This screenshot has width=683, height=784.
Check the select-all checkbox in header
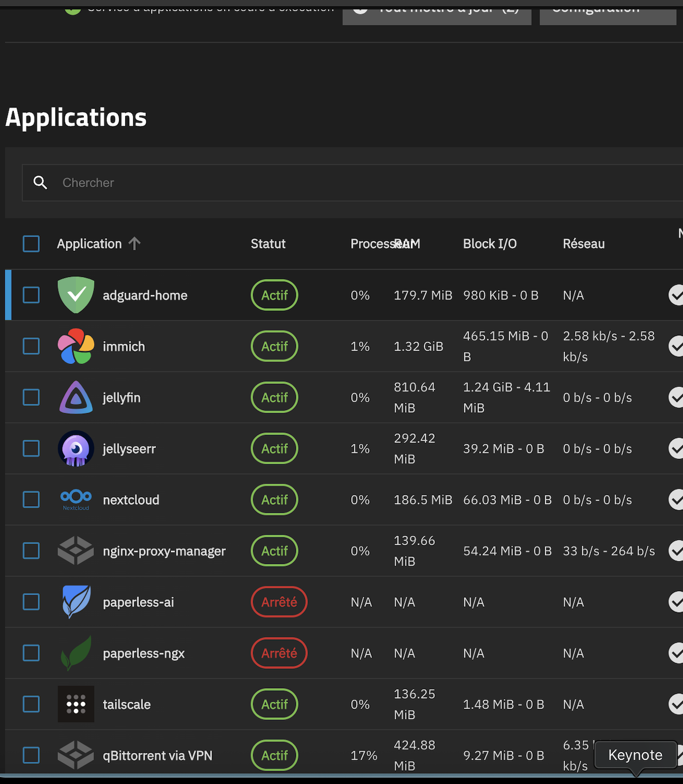click(x=31, y=243)
